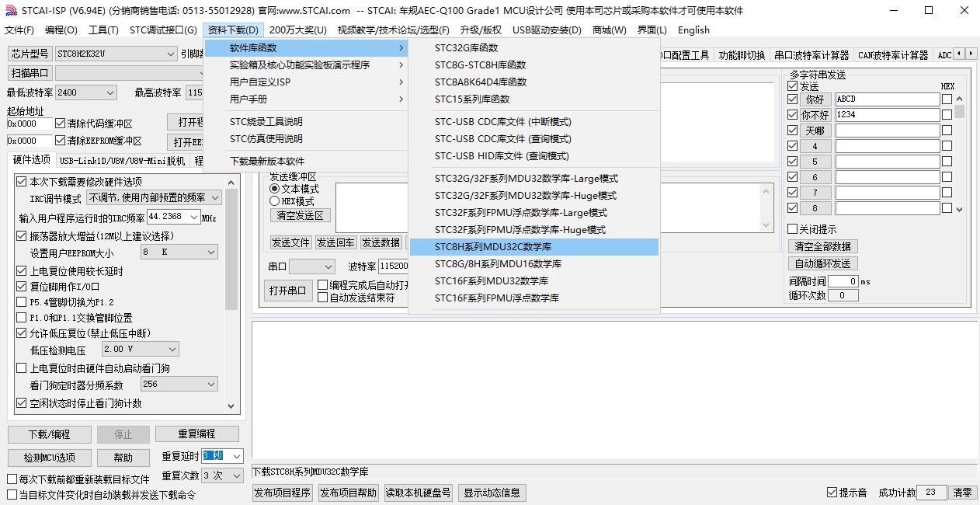Open 软件库函数 submenu arrow
The image size is (980, 505).
click(x=401, y=48)
